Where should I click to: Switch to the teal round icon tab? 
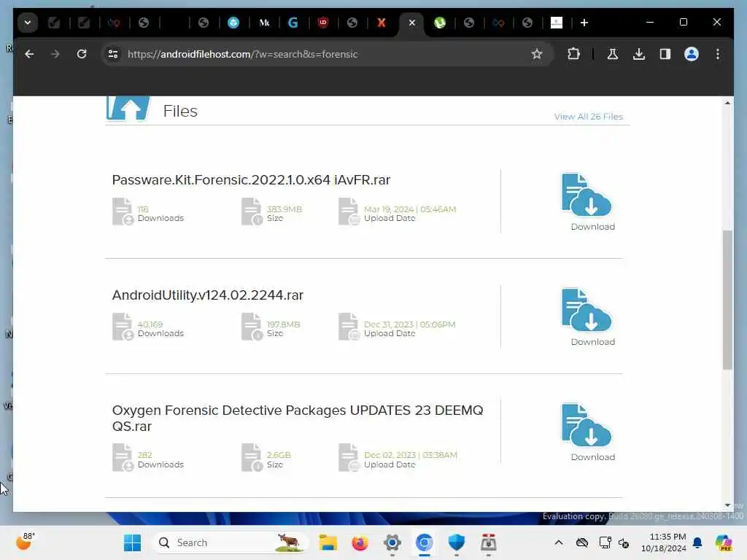(x=233, y=23)
